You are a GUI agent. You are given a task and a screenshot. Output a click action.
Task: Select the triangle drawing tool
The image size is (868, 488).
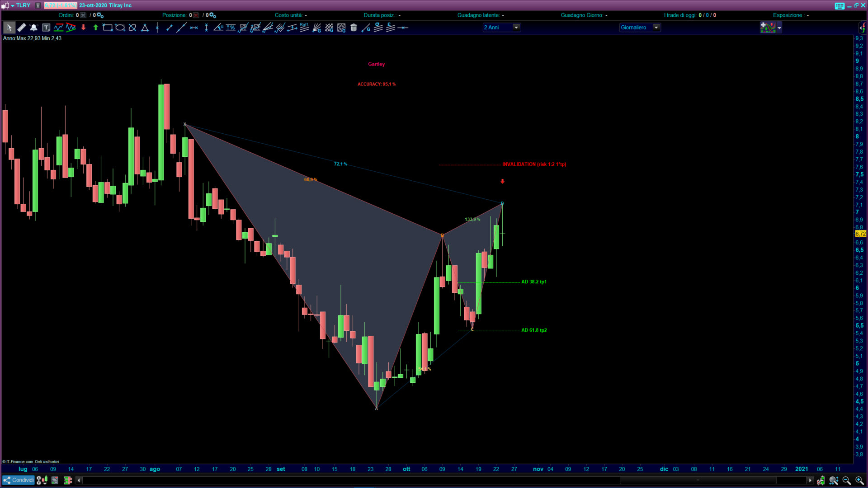click(145, 28)
